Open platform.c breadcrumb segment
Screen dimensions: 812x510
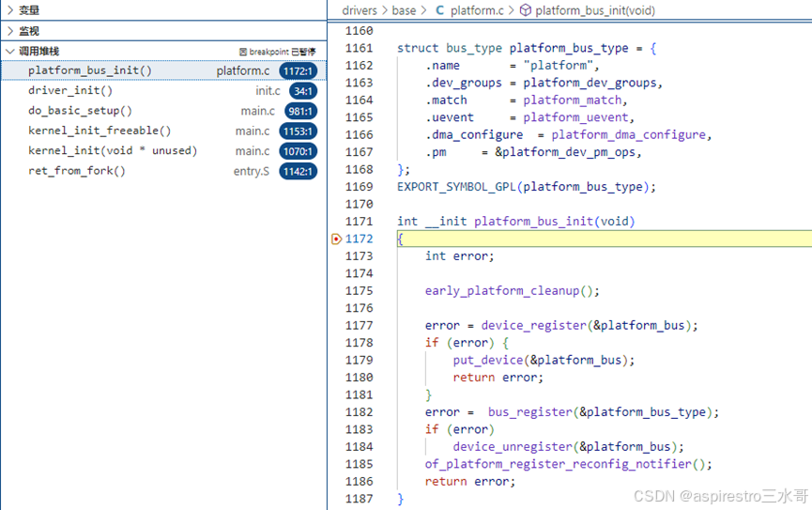pyautogui.click(x=477, y=10)
